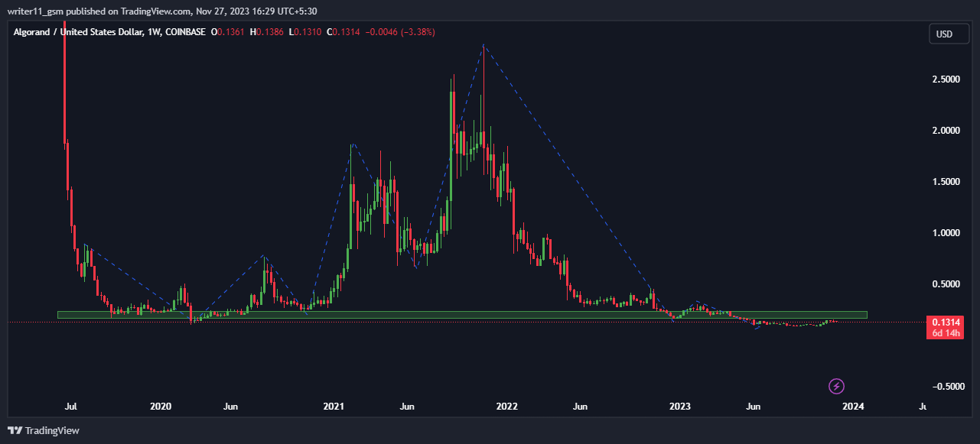Image resolution: width=980 pixels, height=444 pixels.
Task: Click the high value H0.1386
Action: coord(265,32)
